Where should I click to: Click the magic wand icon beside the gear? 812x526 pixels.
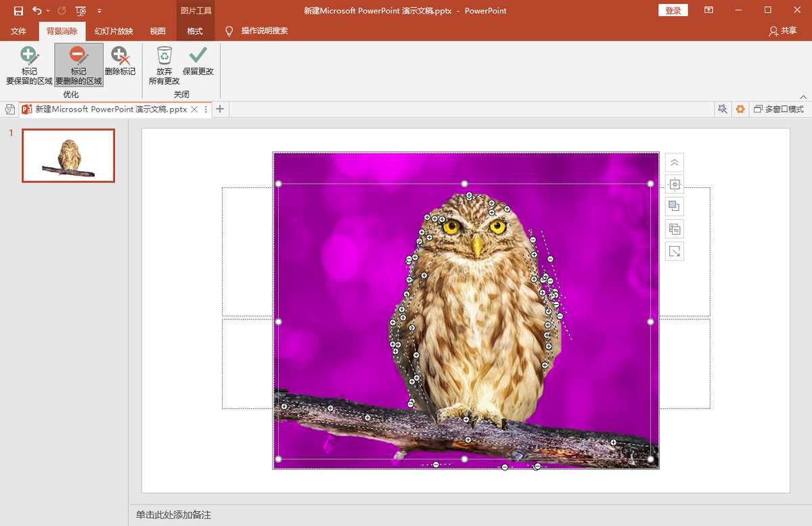tap(722, 109)
